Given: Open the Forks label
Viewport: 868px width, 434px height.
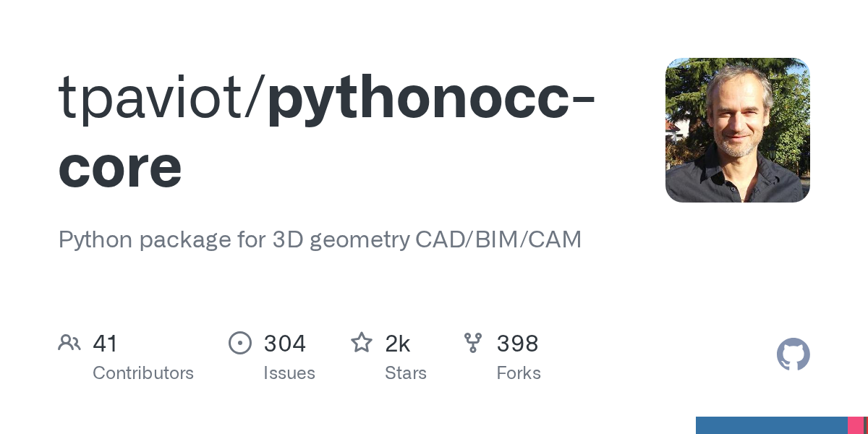Looking at the screenshot, I should pyautogui.click(x=519, y=373).
